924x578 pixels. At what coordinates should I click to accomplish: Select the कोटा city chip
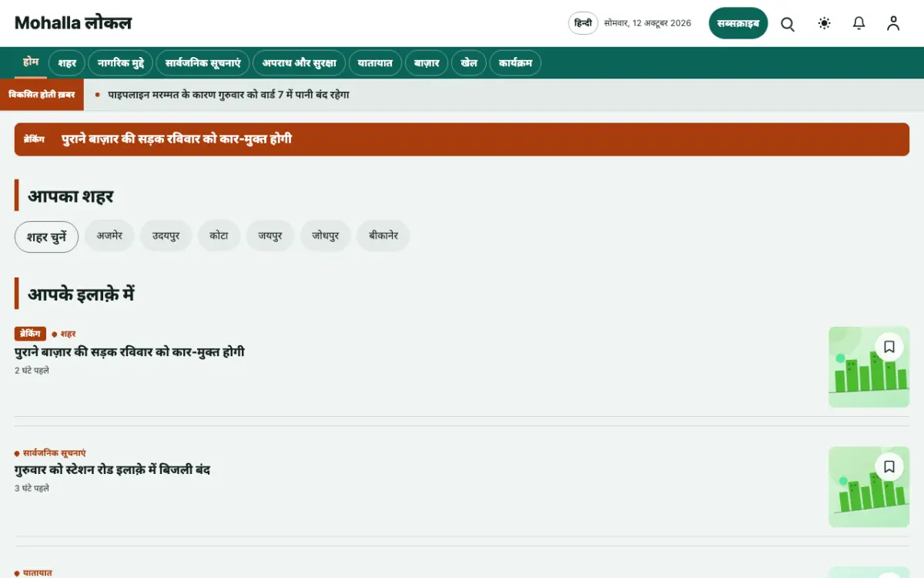click(x=219, y=236)
